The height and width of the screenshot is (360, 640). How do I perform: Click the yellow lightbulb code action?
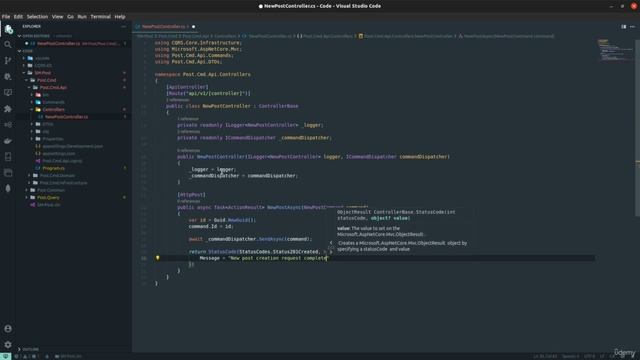158,258
